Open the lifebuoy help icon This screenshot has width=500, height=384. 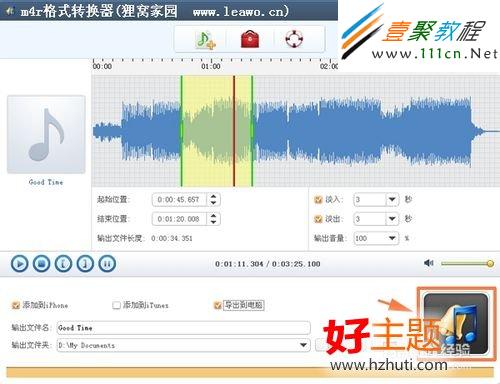point(294,39)
